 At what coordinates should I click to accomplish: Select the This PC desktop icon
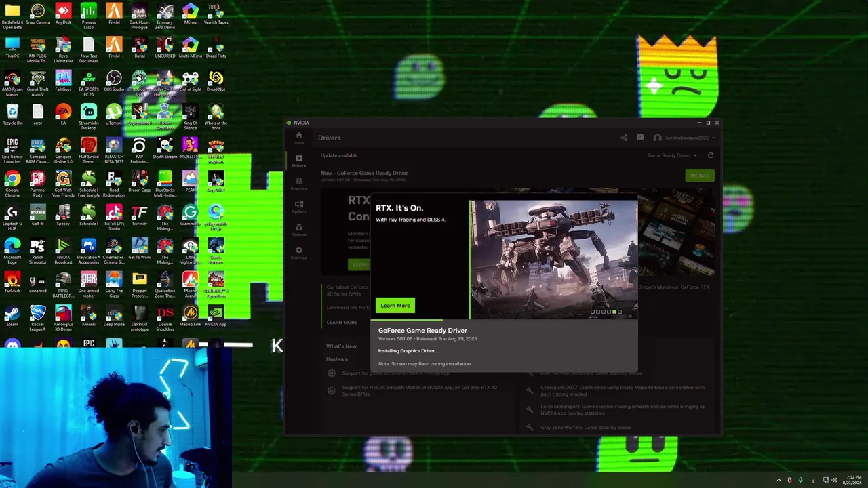(12, 48)
